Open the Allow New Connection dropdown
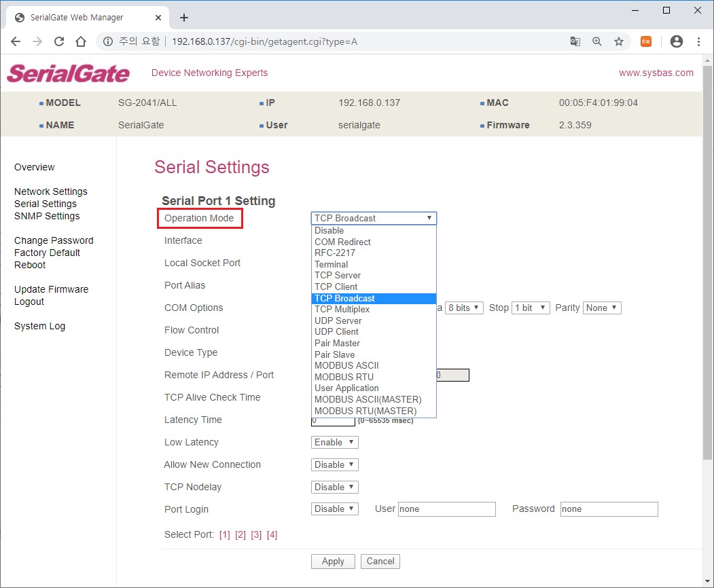The height and width of the screenshot is (588, 714). [x=334, y=464]
